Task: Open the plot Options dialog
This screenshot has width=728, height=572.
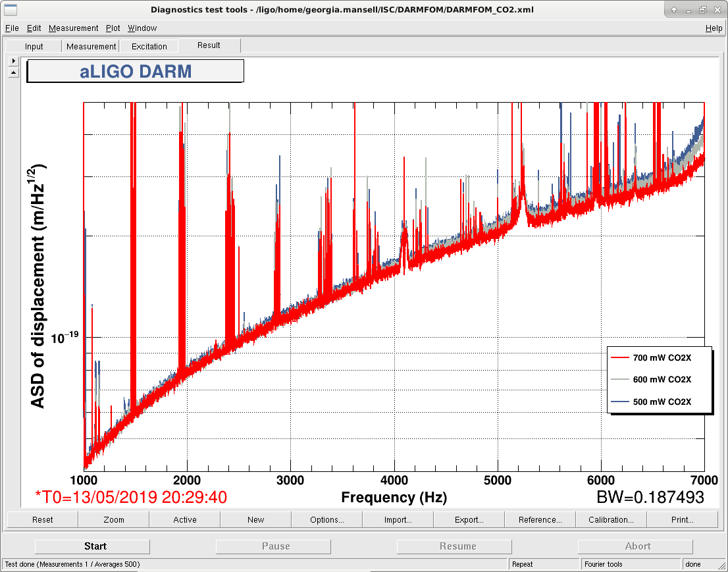Action: pyautogui.click(x=327, y=519)
